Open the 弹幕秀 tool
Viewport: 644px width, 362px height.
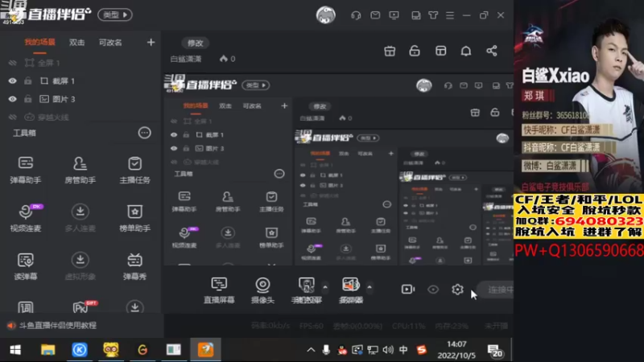click(134, 266)
